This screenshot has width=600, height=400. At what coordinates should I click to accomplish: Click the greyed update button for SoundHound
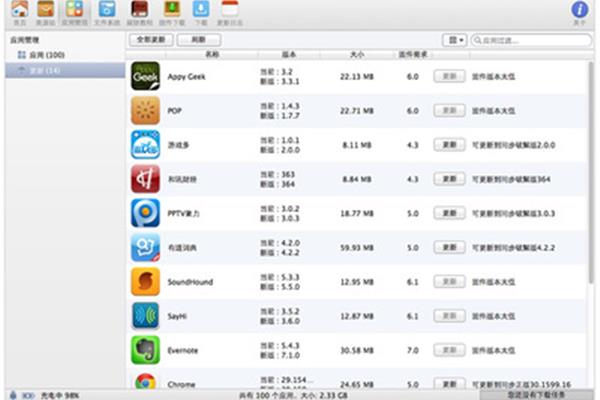[449, 282]
